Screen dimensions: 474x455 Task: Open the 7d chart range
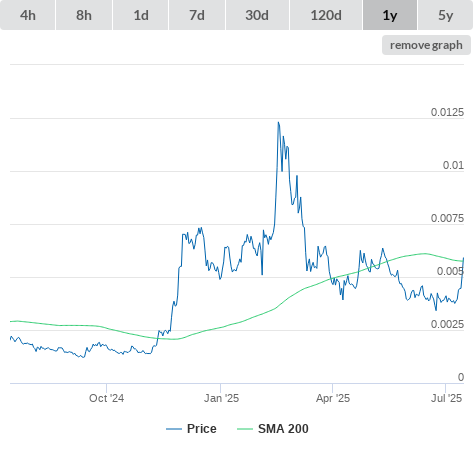click(197, 15)
